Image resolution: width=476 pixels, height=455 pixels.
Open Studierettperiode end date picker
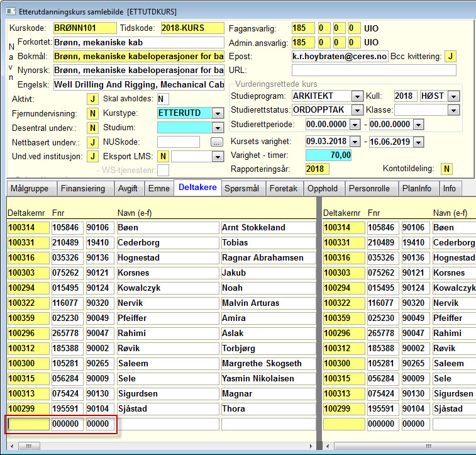click(418, 124)
